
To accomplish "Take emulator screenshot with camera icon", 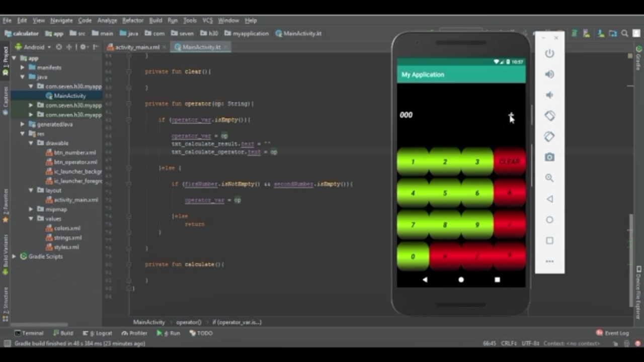I will pos(549,157).
